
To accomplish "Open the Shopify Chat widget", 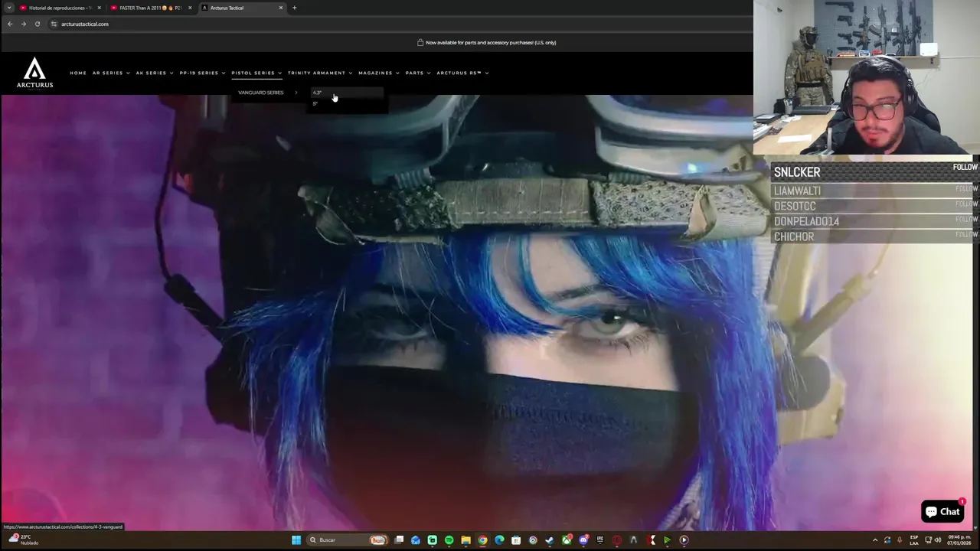I will (x=942, y=511).
